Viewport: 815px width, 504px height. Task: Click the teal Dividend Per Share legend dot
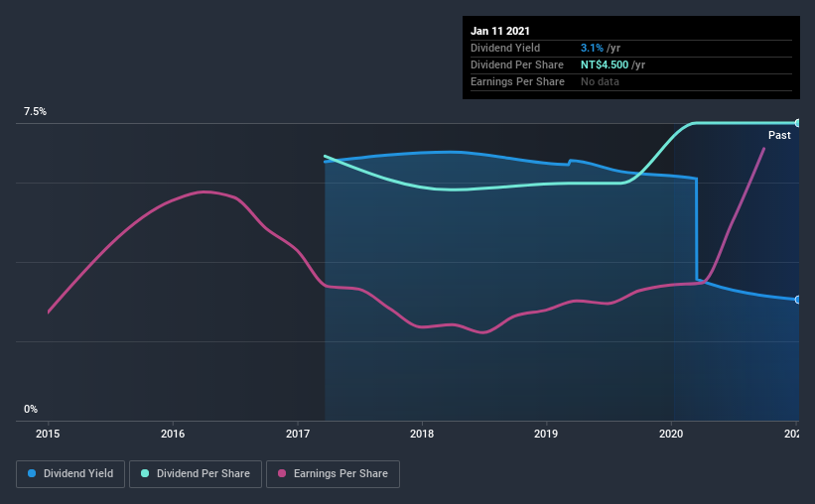(x=145, y=473)
